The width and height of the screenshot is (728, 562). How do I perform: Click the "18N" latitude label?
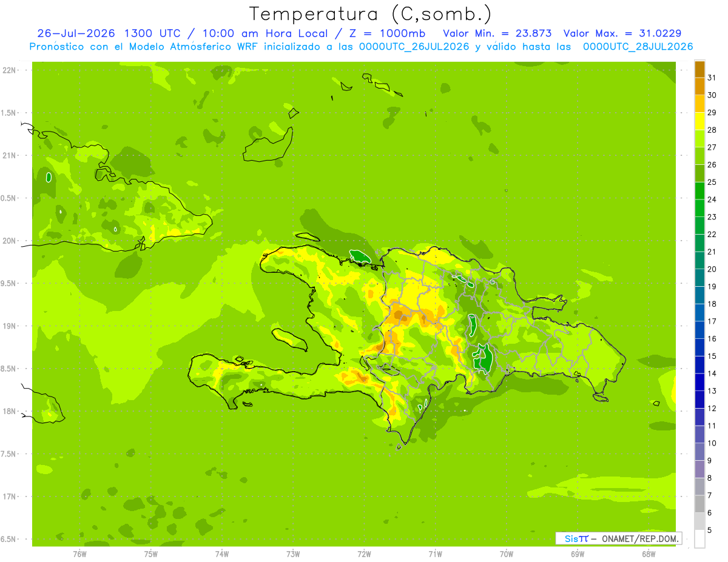tap(9, 411)
